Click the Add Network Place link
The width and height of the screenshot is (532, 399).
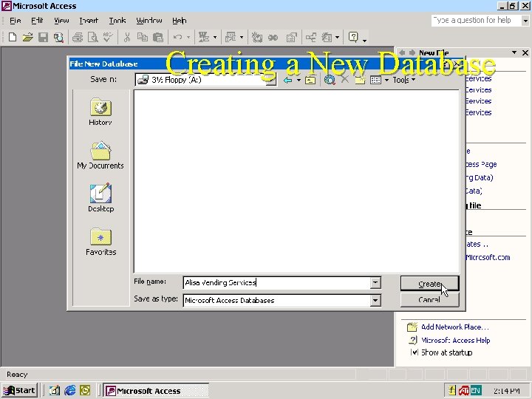[454, 327]
